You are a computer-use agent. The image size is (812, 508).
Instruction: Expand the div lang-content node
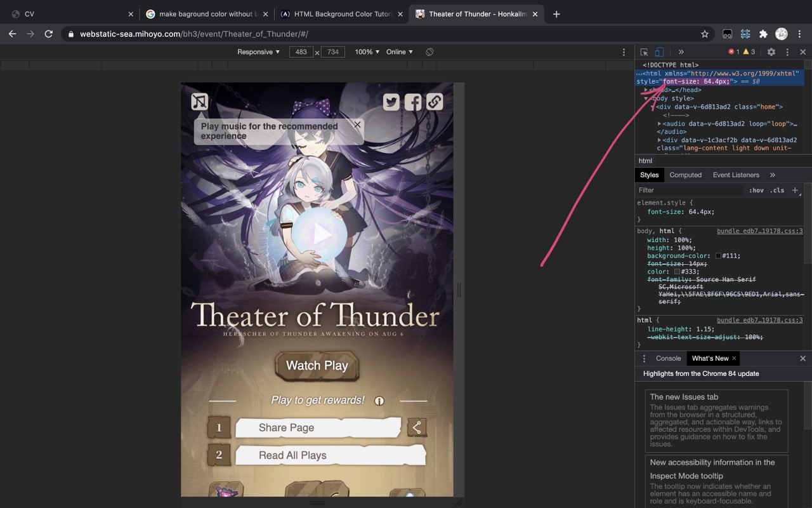tap(659, 140)
